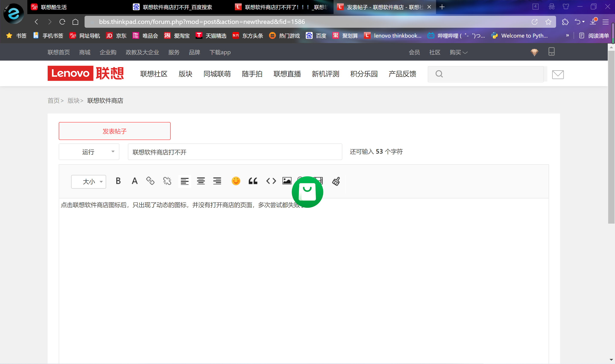This screenshot has width=615, height=364.
Task: Go to 同城联萌 section
Action: (x=217, y=74)
